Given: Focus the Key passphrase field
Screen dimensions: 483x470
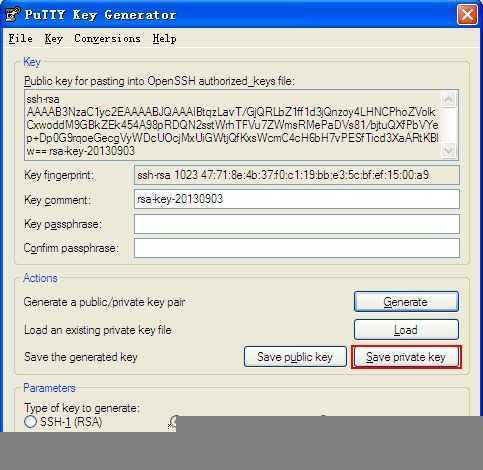Looking at the screenshot, I should (x=297, y=224).
